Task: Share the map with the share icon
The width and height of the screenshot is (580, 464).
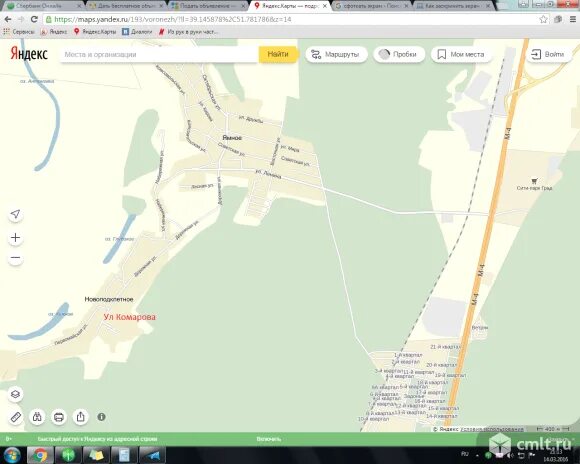Action: pos(81,417)
